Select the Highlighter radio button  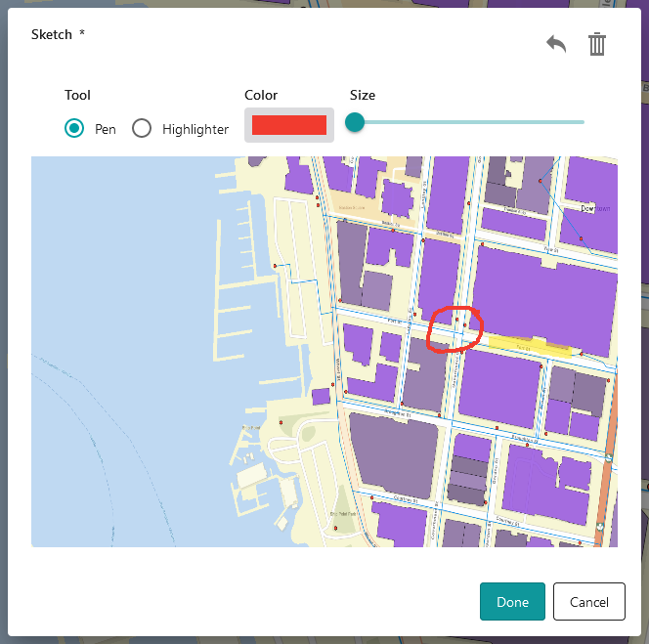click(x=142, y=129)
